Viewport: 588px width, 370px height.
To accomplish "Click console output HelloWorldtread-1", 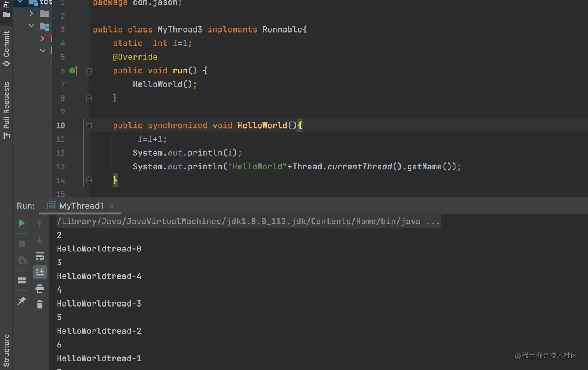I will 99,358.
